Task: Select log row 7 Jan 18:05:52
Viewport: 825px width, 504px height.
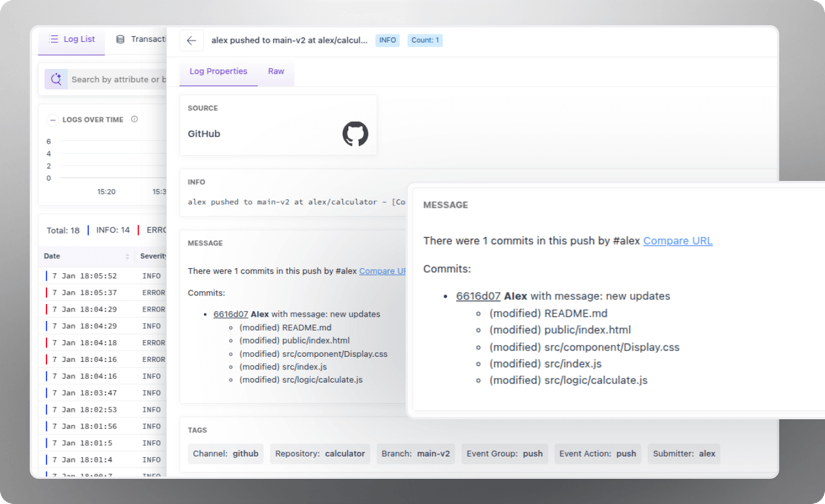Action: point(103,276)
